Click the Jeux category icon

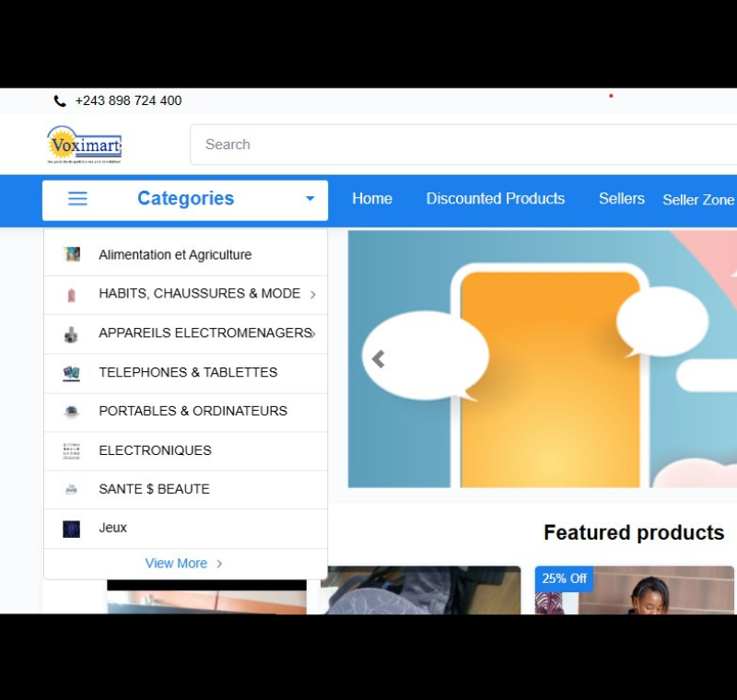(x=72, y=529)
